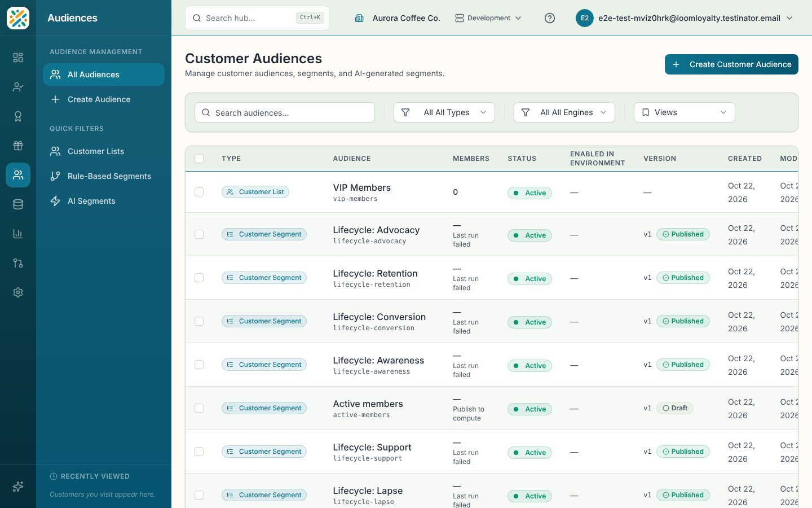Click the Published badge on the Lifecycle: Lapse row
This screenshot has width=812, height=508.
683,495
